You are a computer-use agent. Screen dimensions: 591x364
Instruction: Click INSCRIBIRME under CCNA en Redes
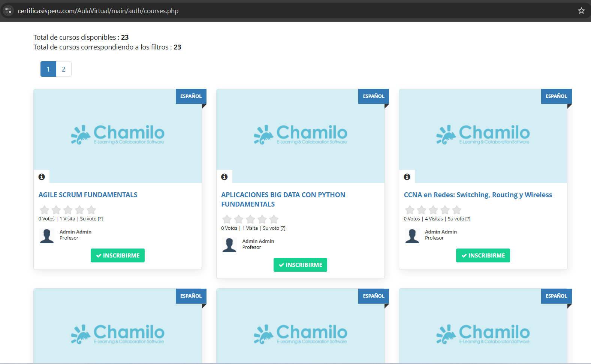pyautogui.click(x=483, y=255)
